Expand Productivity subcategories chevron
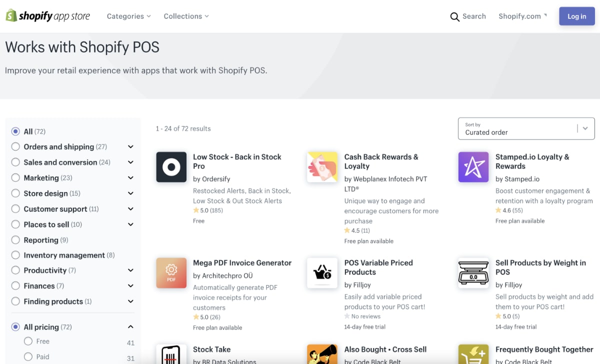This screenshot has width=600, height=364. (x=130, y=270)
